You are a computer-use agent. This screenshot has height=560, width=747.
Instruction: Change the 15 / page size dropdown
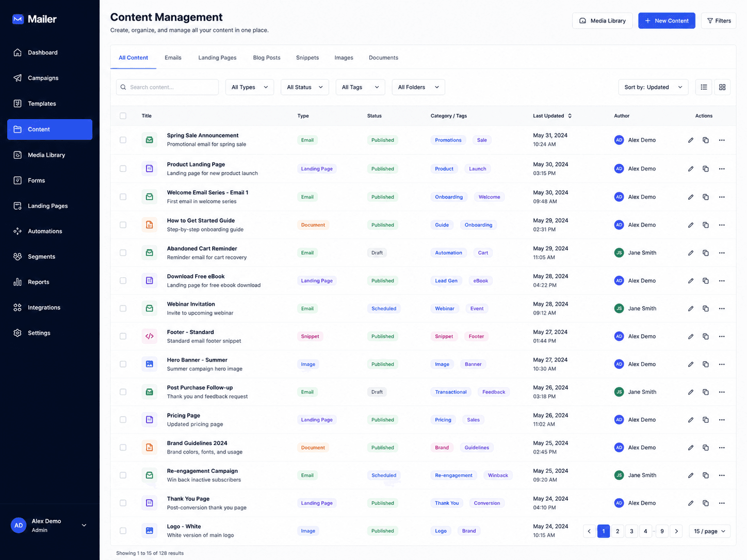coord(710,531)
